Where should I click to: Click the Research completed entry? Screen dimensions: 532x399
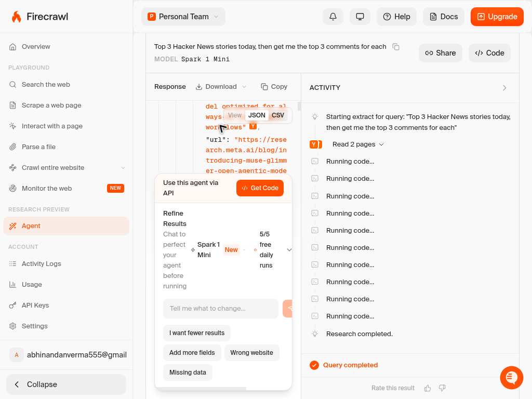click(x=360, y=334)
